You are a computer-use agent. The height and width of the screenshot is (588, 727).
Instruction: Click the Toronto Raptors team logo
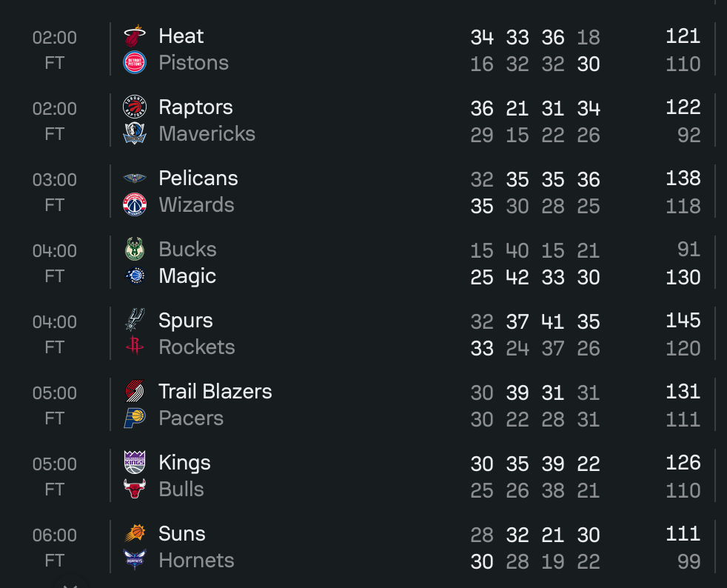(135, 107)
